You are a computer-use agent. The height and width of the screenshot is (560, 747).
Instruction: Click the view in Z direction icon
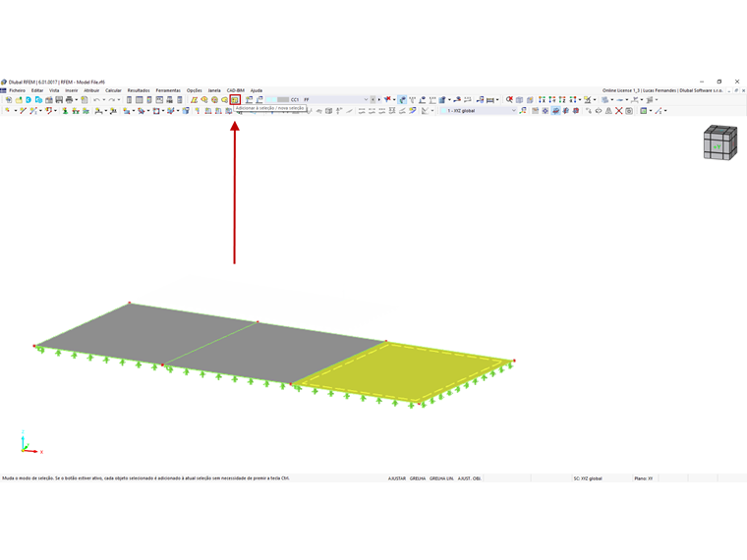[x=562, y=99]
